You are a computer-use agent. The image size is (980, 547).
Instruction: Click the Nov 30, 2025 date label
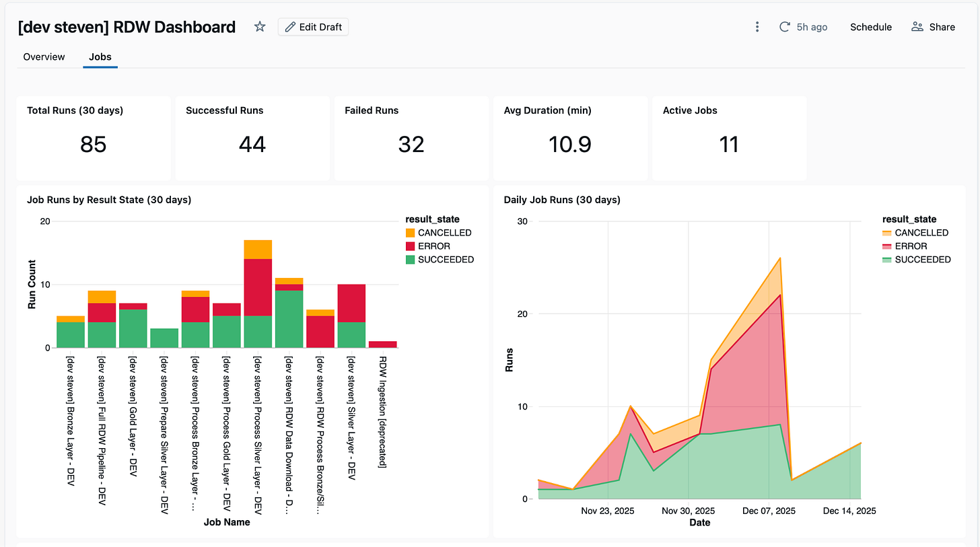(x=688, y=511)
